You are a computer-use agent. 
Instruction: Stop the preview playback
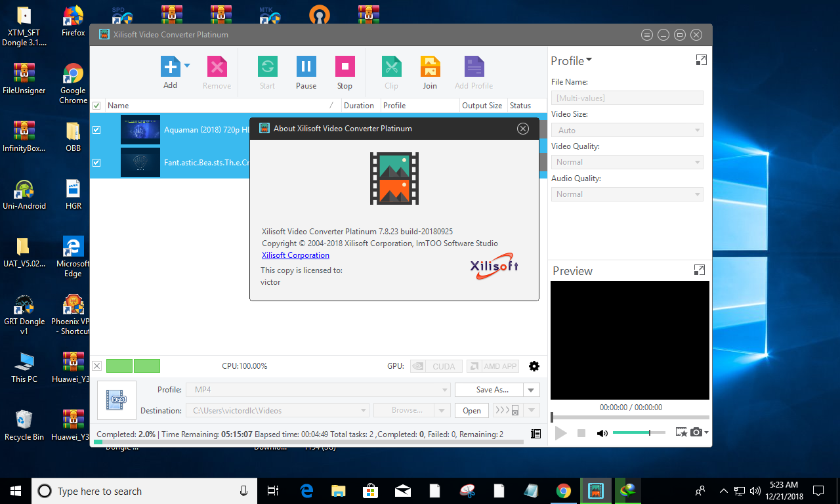pyautogui.click(x=581, y=433)
